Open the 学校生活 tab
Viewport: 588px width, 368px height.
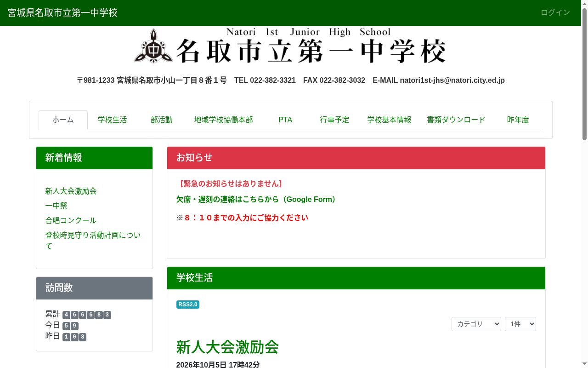click(113, 120)
